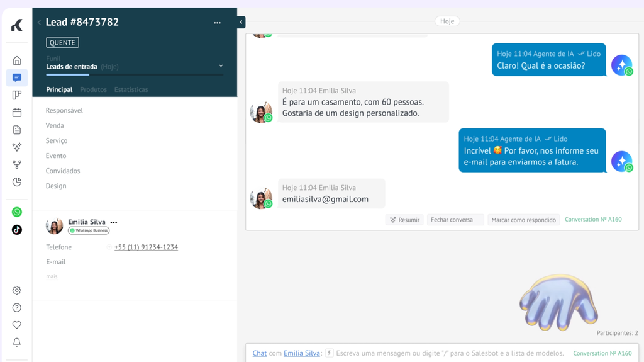Image resolution: width=644 pixels, height=362 pixels.
Task: Click the message input field
Action: (450, 353)
